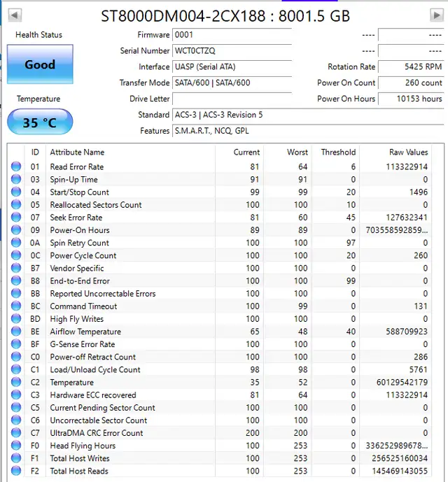
Task: Click the Transfer Mode field SATA/600
Action: pos(232,83)
